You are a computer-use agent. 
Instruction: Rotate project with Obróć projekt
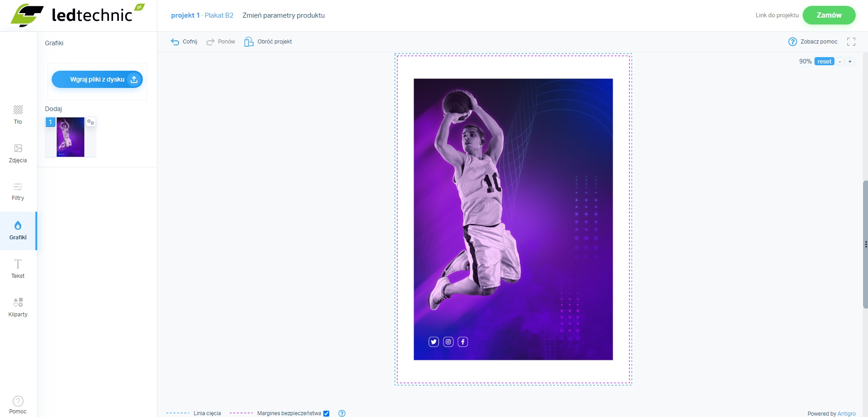[268, 42]
